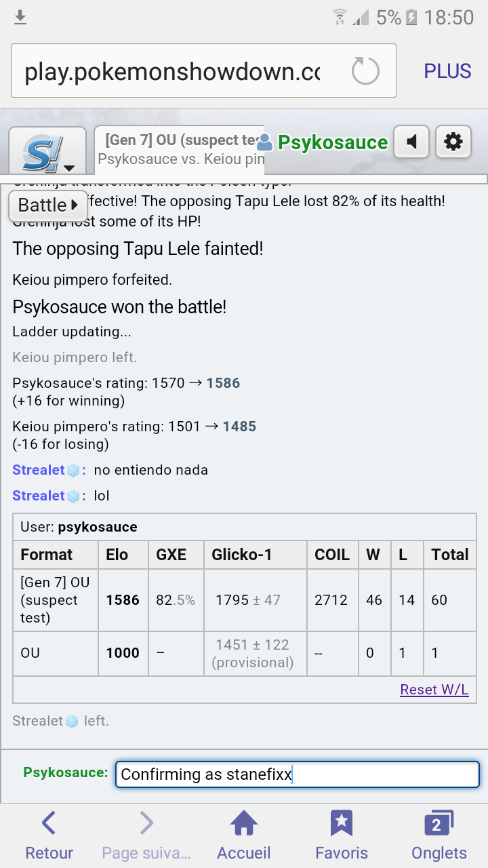Screen dimensions: 488x868
Task: Expand the Battle panel button
Action: click(48, 205)
